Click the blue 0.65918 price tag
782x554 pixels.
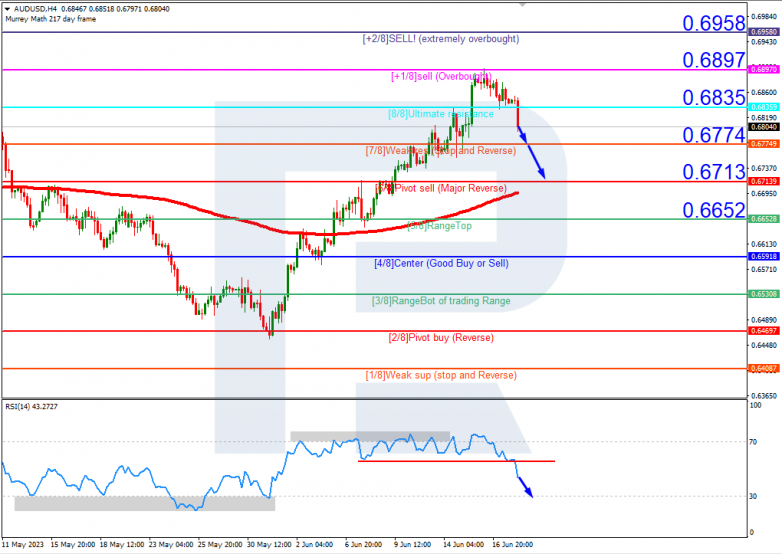tap(764, 256)
